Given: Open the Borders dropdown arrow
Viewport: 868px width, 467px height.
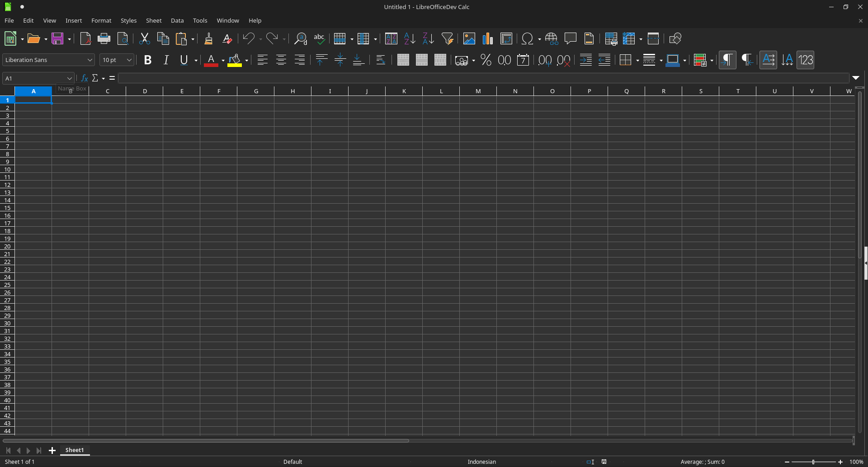Looking at the screenshot, I should point(637,60).
